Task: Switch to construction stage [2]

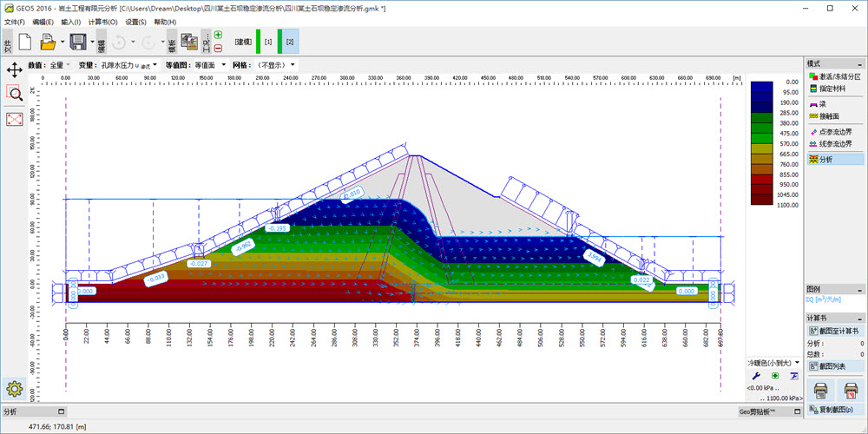Action: coord(290,42)
